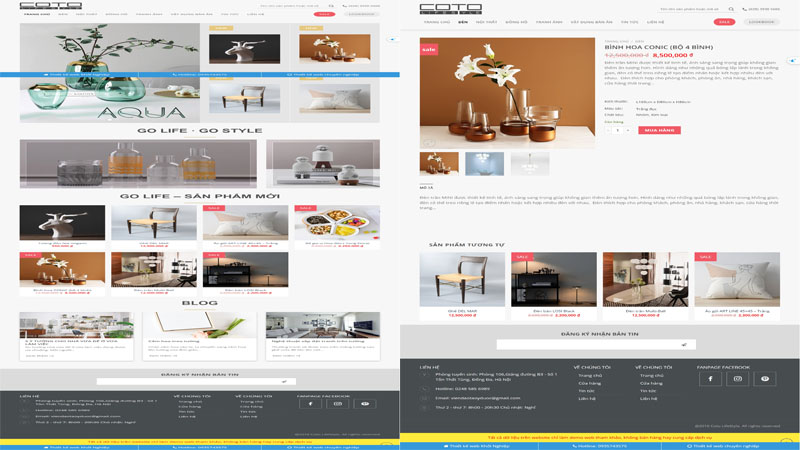Open the Facebook icon in the homepage footer
The image size is (800, 450).
click(310, 404)
